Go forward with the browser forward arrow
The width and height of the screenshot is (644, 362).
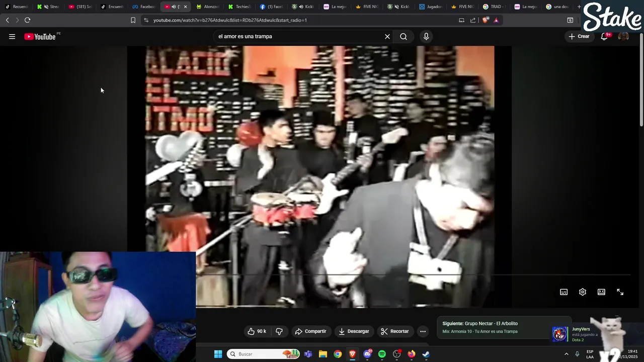point(17,20)
